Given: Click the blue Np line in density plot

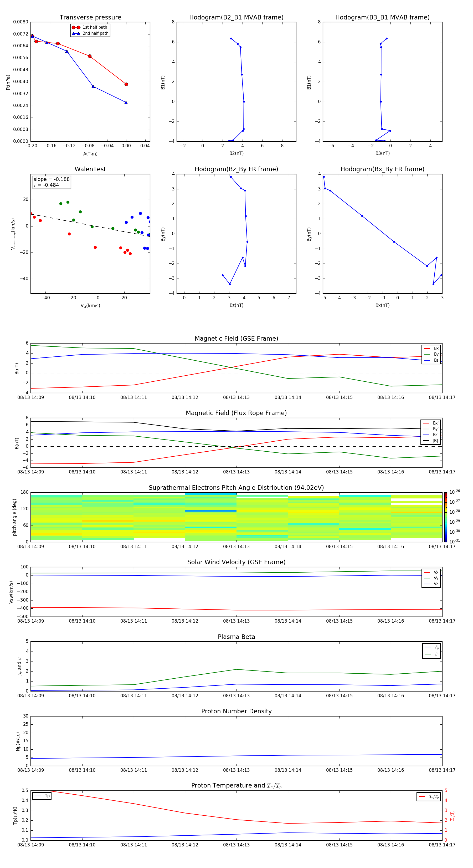Looking at the screenshot, I should pos(236,756).
